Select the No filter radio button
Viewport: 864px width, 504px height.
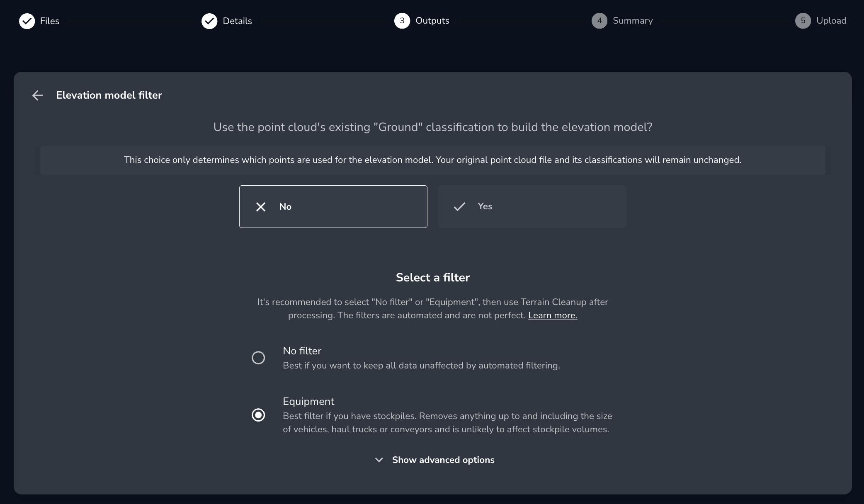pos(258,358)
